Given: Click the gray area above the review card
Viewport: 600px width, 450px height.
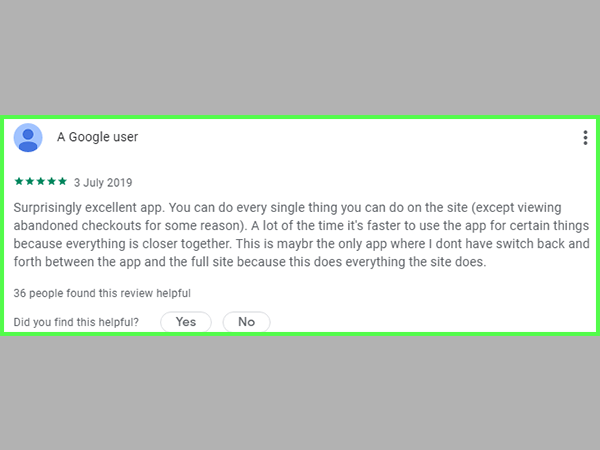Looking at the screenshot, I should pyautogui.click(x=300, y=57).
